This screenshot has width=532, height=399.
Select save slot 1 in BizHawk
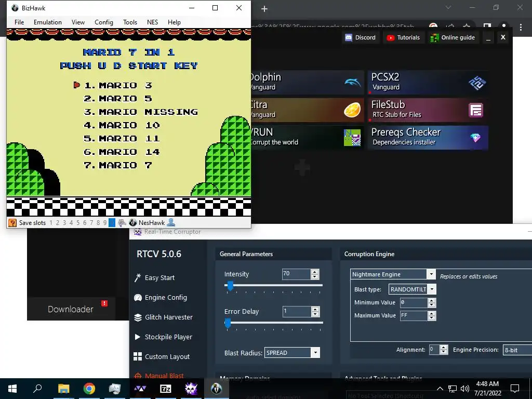pos(51,223)
